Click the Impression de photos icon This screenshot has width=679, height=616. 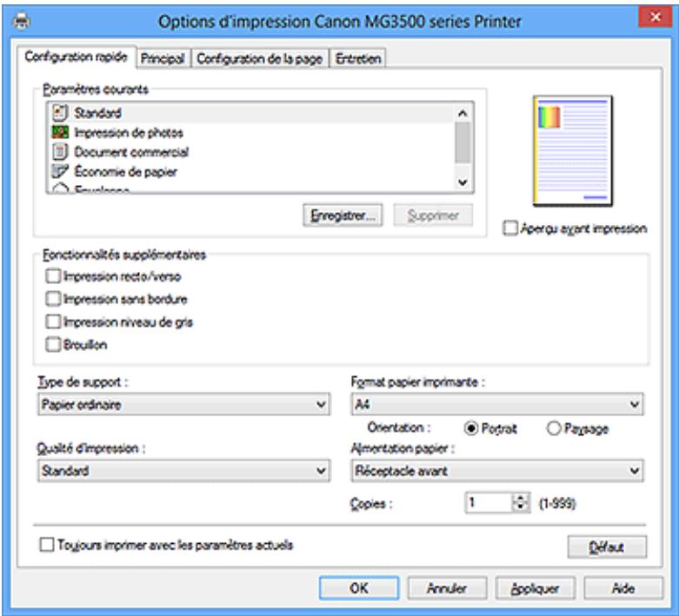(60, 132)
